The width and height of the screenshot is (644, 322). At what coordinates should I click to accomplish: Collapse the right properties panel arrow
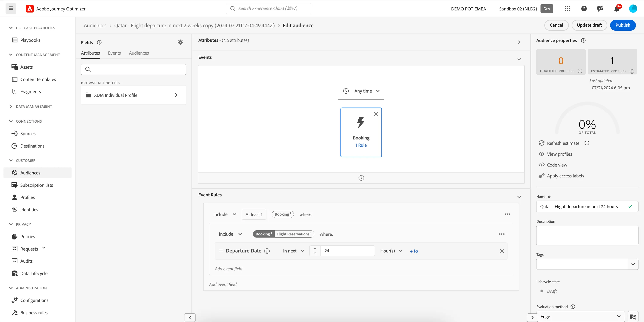[532, 318]
